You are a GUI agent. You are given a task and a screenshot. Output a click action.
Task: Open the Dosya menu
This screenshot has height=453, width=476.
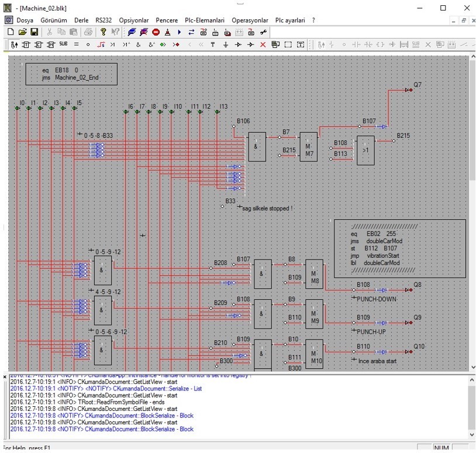point(25,20)
